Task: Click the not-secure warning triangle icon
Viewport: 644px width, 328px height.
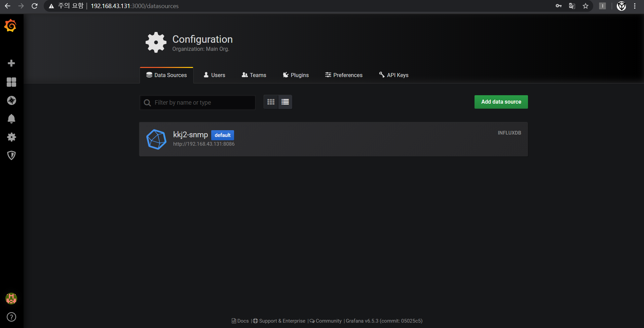Action: (x=51, y=6)
